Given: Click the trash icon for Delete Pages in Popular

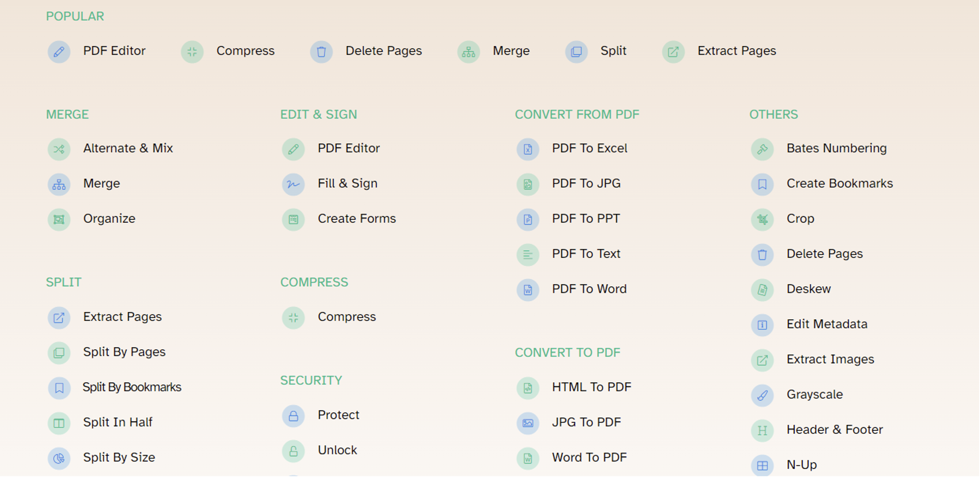Looking at the screenshot, I should (321, 52).
